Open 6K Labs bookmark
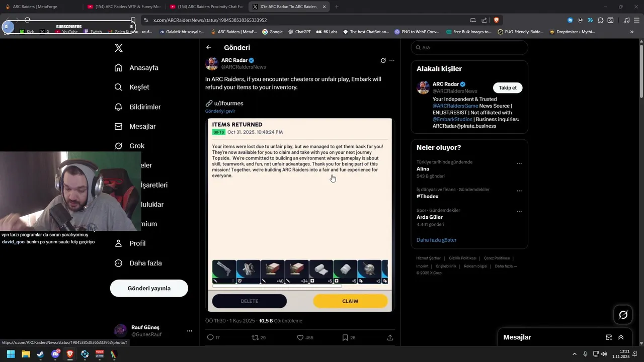644x362 pixels. click(327, 32)
